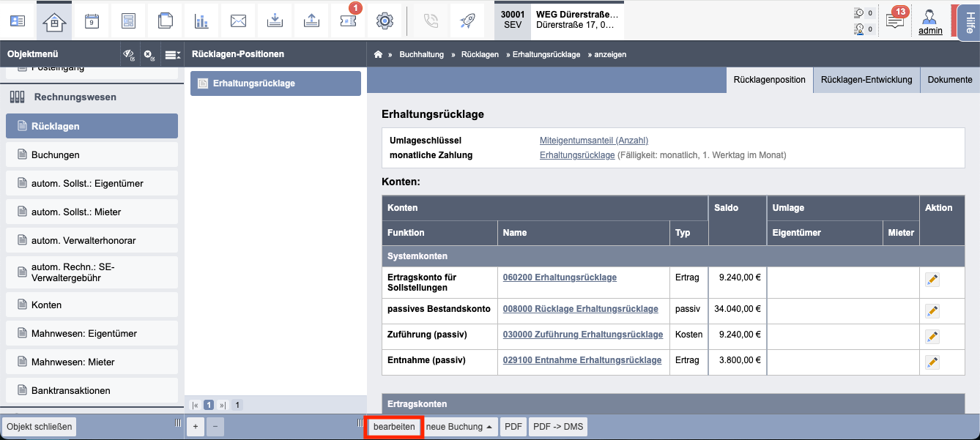Collapse the Rechnungswesen section header

[92, 97]
